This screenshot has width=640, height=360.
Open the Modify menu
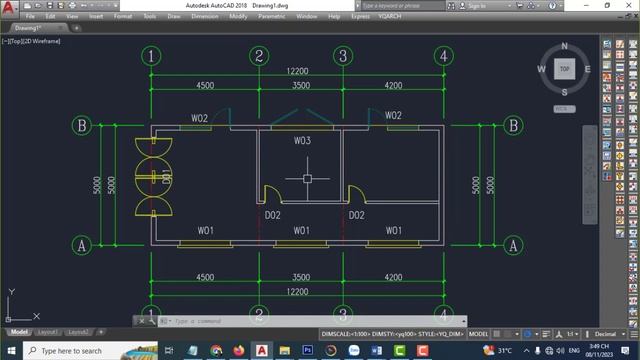[238, 16]
